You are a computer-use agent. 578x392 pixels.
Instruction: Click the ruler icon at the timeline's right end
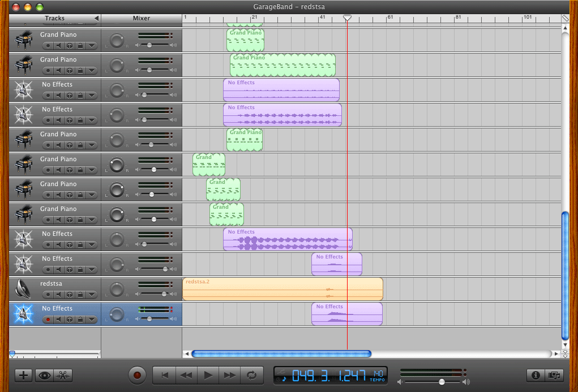[x=565, y=18]
